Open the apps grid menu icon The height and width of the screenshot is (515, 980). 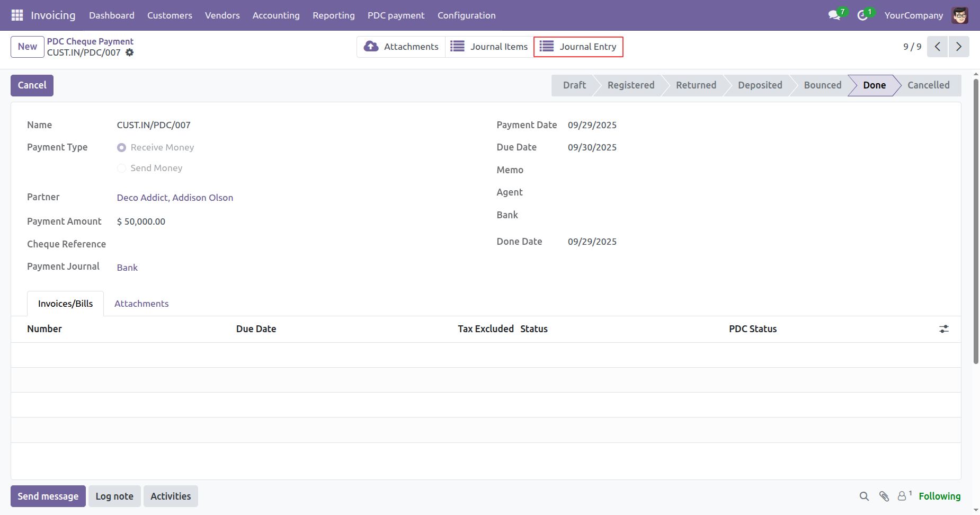(17, 15)
